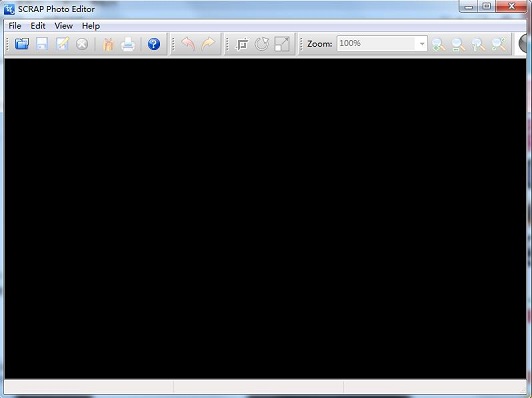Screen dimensions: 532x398
Task: Select the Crop tool icon
Action: [242, 44]
